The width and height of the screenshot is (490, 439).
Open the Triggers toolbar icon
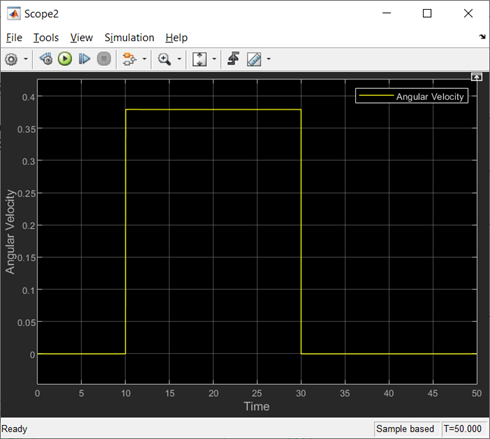coord(234,59)
